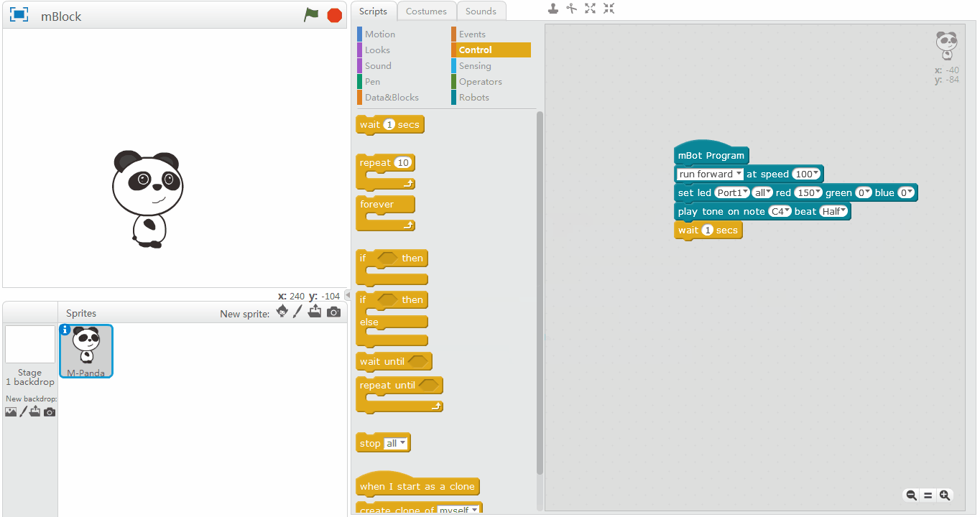Select the Robots block category
Image resolution: width=980 pixels, height=517 pixels.
coord(473,97)
